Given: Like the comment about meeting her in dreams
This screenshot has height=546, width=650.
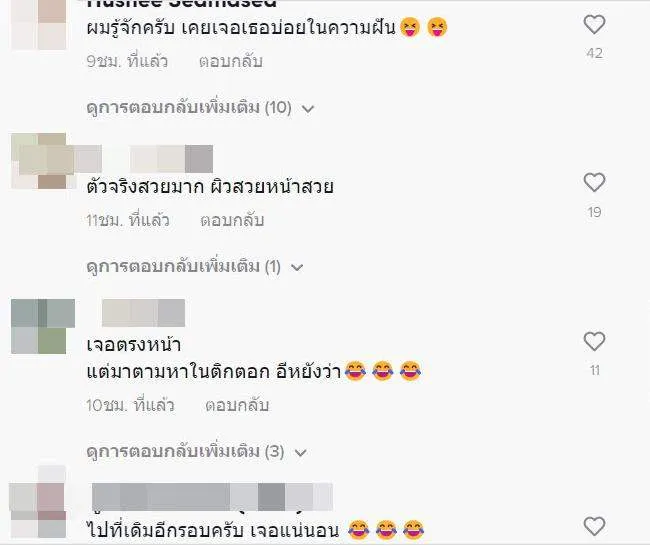Looking at the screenshot, I should [x=594, y=24].
